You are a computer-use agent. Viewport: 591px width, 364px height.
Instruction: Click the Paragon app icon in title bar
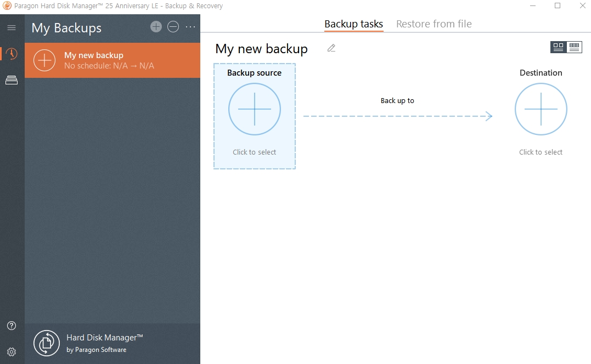coord(7,5)
